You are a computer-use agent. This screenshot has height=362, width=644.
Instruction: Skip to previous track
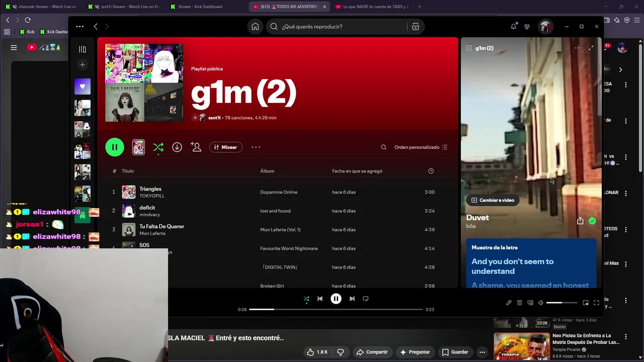tap(320, 299)
